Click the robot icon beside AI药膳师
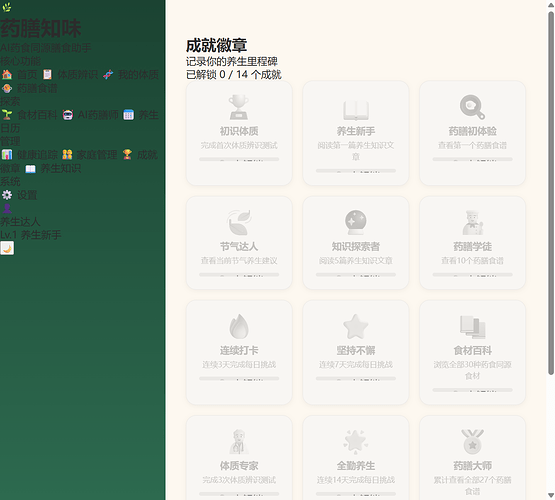Screen dimensions: 555x500 (68, 115)
